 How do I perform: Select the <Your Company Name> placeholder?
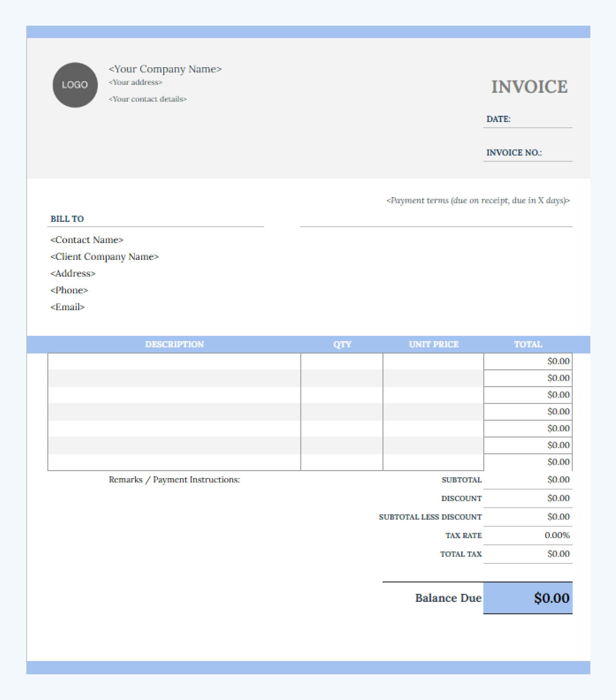pyautogui.click(x=165, y=69)
